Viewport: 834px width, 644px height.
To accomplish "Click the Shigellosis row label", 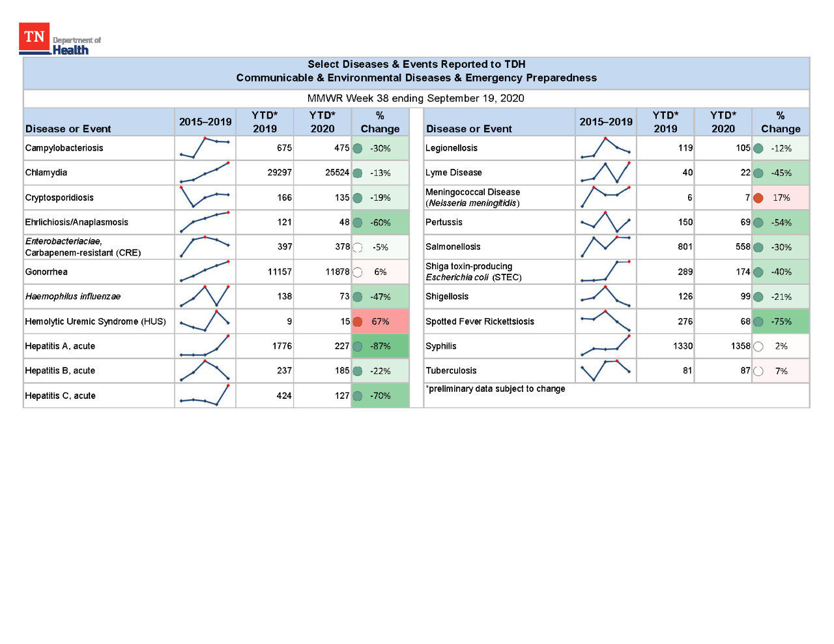I will pyautogui.click(x=447, y=297).
